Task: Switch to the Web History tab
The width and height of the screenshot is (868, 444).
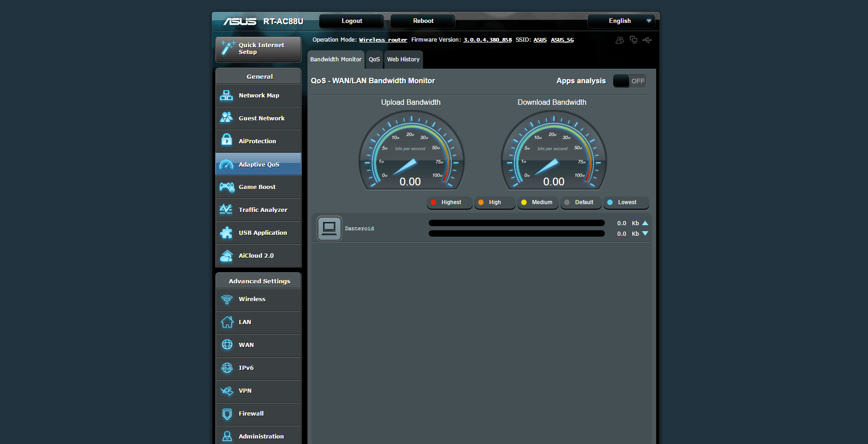Action: pos(403,60)
